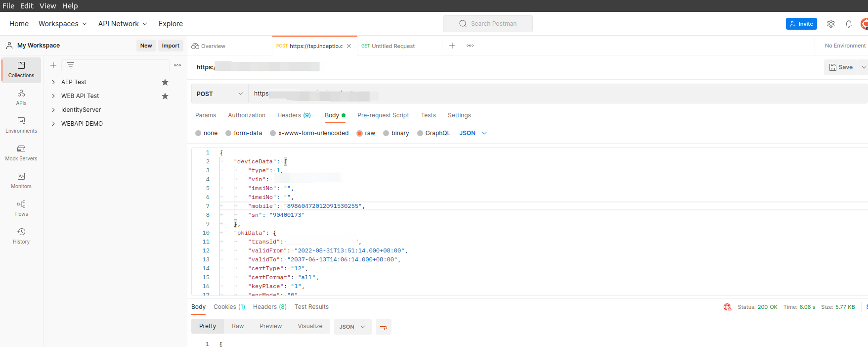
Task: Expand the WEBAPI DEMO collection
Action: 53,124
